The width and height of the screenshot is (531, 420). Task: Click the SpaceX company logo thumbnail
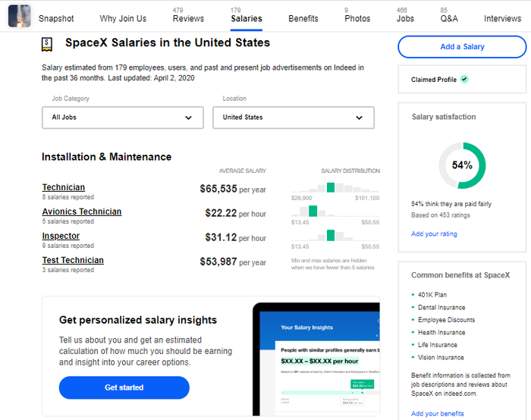tap(19, 16)
